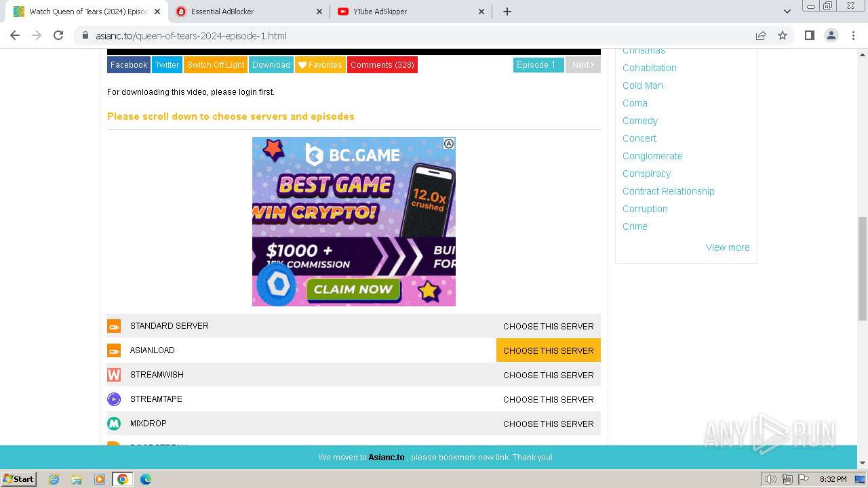Click the page vertical scrollbar thumb
Image resolution: width=868 pixels, height=488 pixels.
863,268
